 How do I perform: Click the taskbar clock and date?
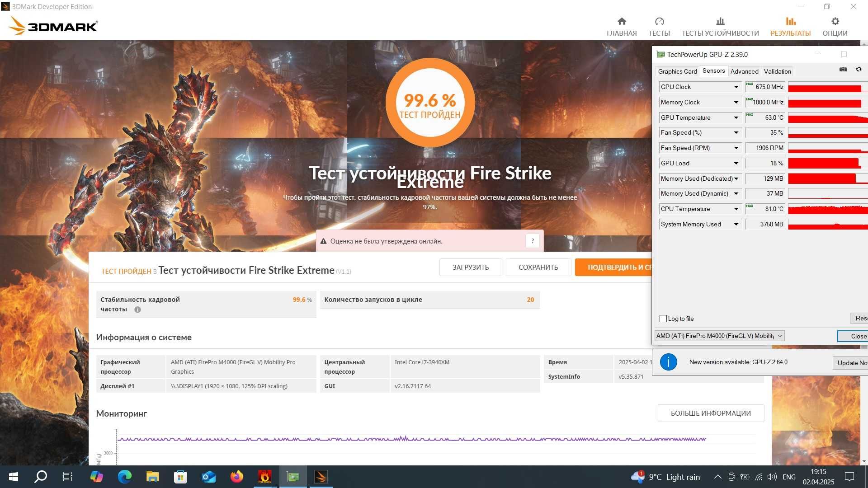[818, 477]
